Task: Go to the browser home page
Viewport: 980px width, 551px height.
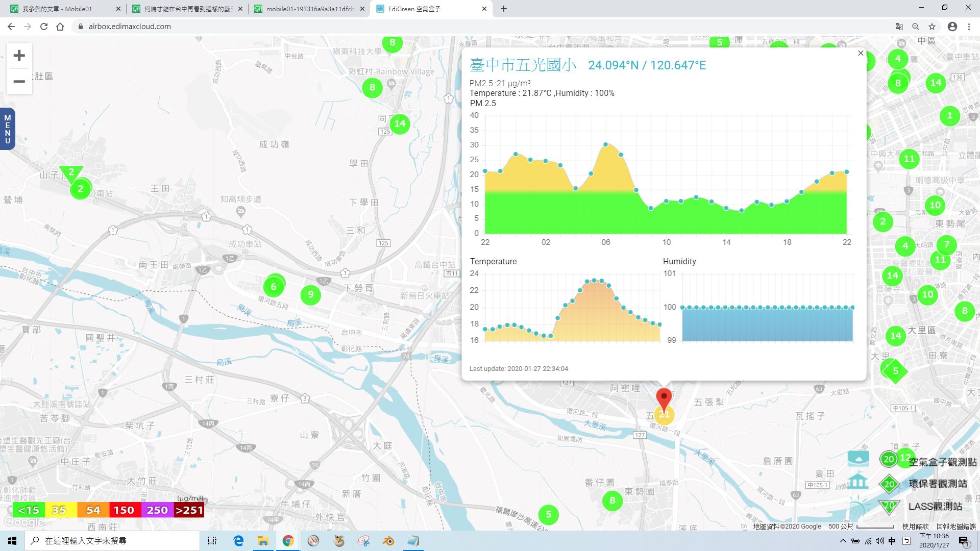Action: pos(60,27)
